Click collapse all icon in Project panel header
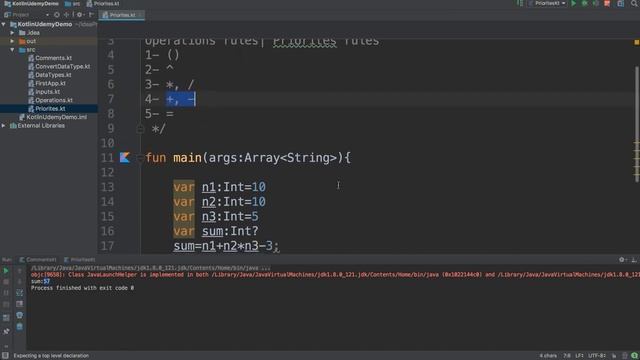 67,15
